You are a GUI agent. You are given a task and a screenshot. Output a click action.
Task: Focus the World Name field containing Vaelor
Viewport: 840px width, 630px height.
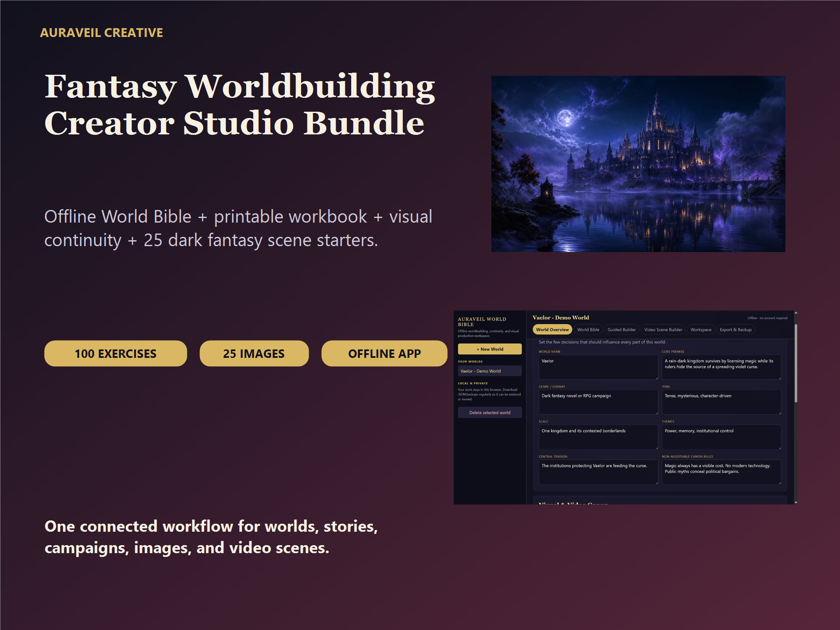[598, 367]
